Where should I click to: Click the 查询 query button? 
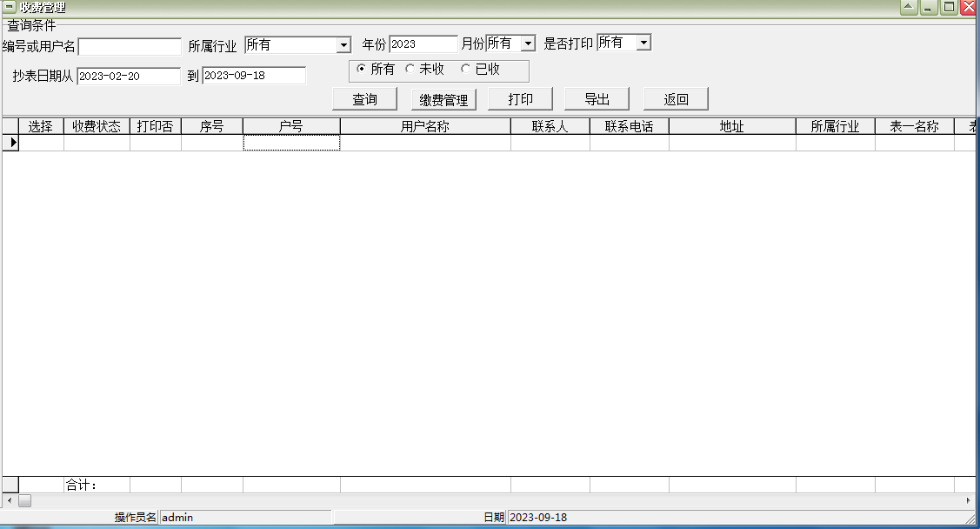tap(365, 99)
